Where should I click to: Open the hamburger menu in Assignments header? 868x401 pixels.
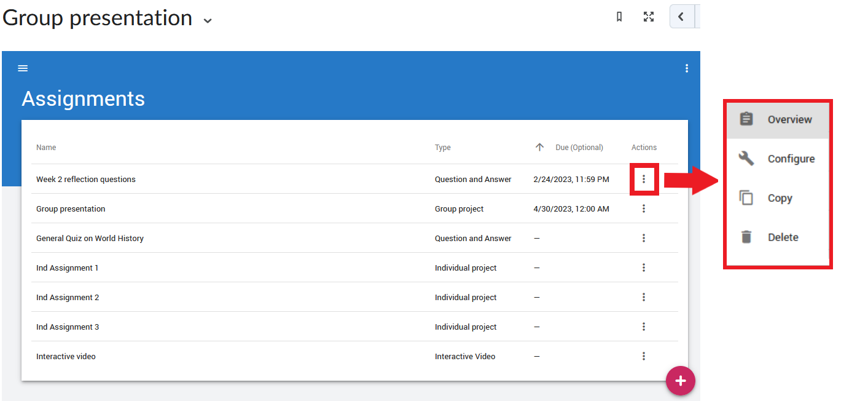(23, 68)
